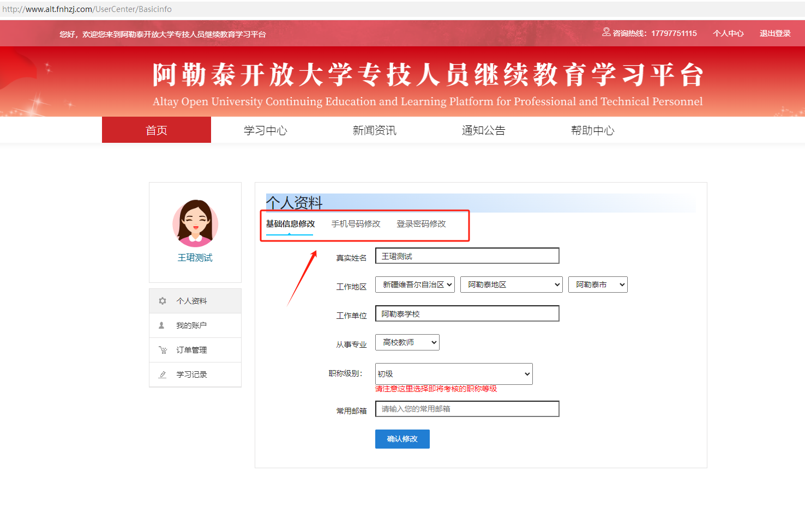Switch to the 手机号码修改 tab
This screenshot has height=532, width=805.
click(x=356, y=224)
